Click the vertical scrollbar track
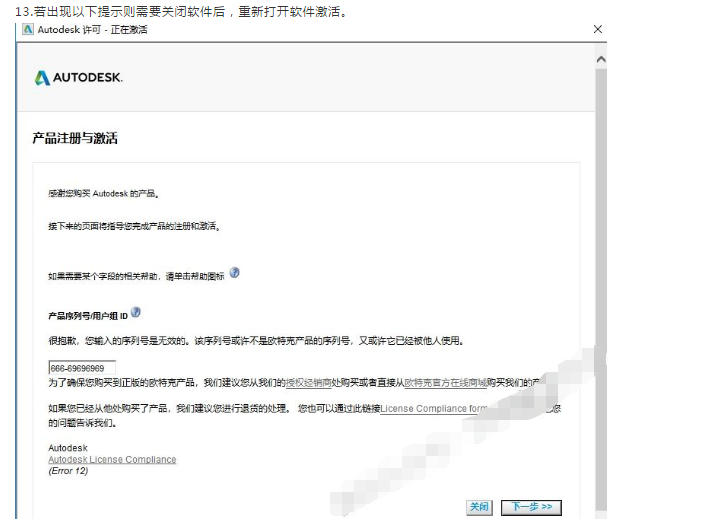Viewport: 702px width, 529px height. pyautogui.click(x=600, y=300)
